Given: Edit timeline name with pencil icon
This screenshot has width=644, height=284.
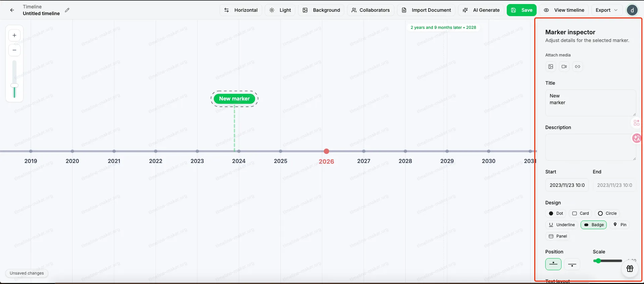Looking at the screenshot, I should (x=67, y=10).
